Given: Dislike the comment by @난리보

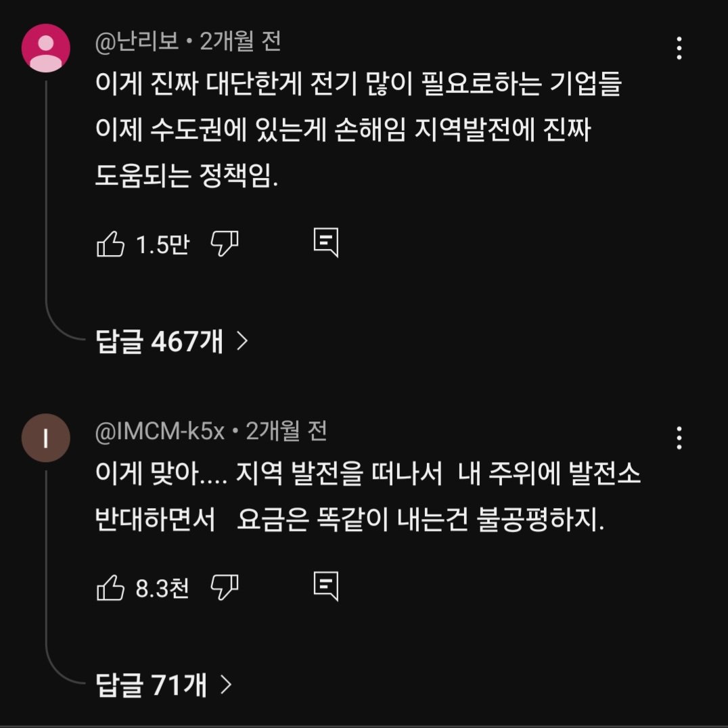Looking at the screenshot, I should 225,244.
